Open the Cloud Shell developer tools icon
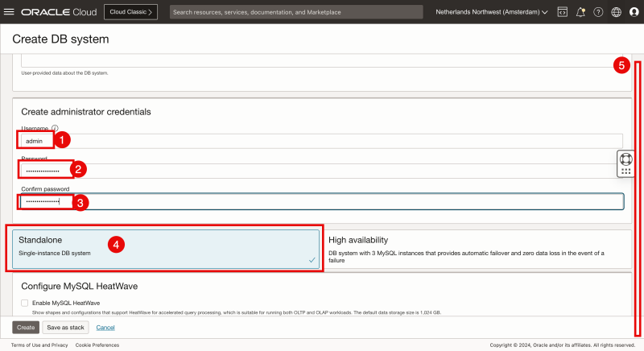The image size is (644, 351). coord(562,12)
